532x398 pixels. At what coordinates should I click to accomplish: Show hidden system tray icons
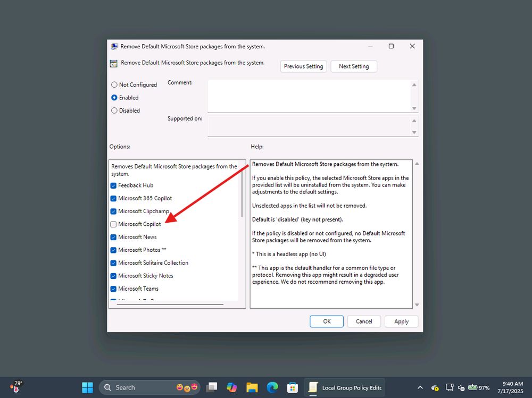click(420, 387)
